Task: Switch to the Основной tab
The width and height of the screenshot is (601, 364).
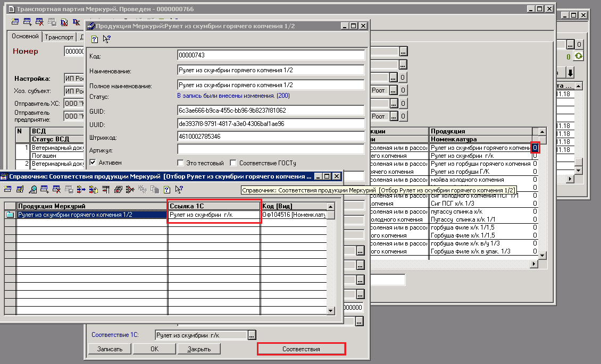Action: pyautogui.click(x=25, y=36)
